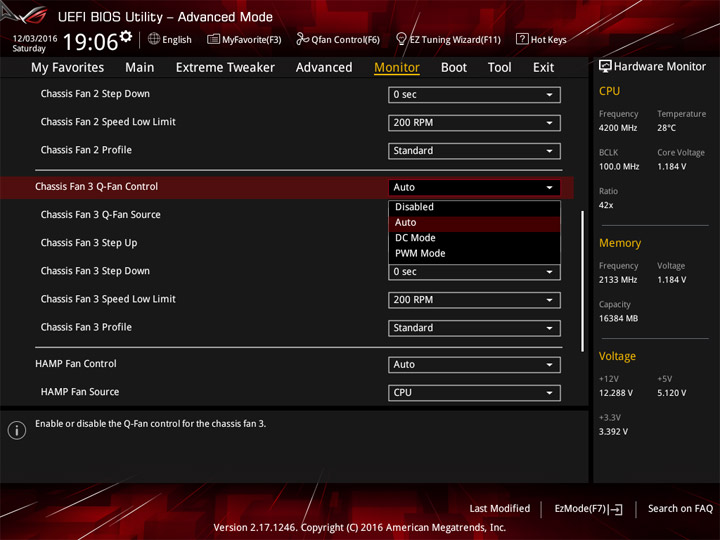Screen dimensions: 720x540
Task: Open Chassis Fan 2 Speed Low Limit dropdown
Action: (x=474, y=123)
